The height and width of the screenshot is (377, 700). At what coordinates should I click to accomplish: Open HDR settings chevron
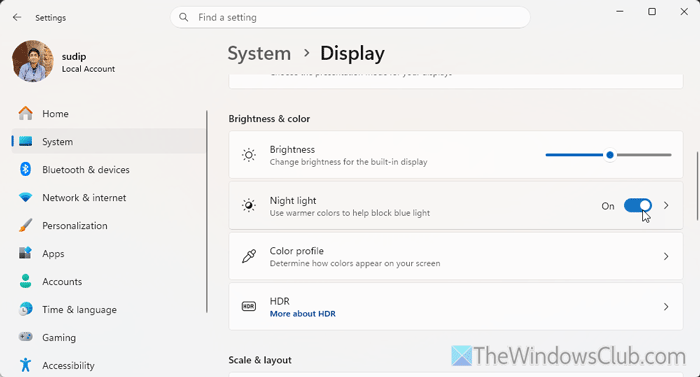click(x=666, y=307)
